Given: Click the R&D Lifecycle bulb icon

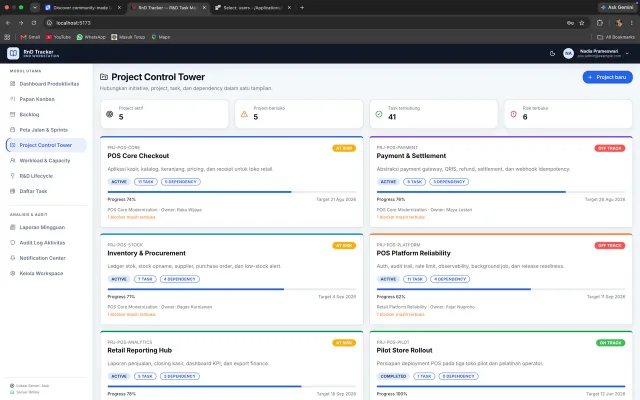Looking at the screenshot, I should pos(12,176).
